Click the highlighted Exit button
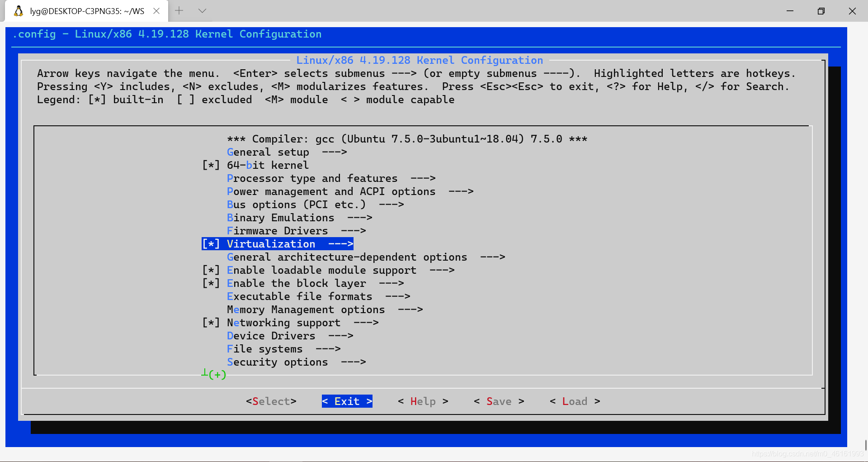The image size is (868, 462). pyautogui.click(x=347, y=401)
